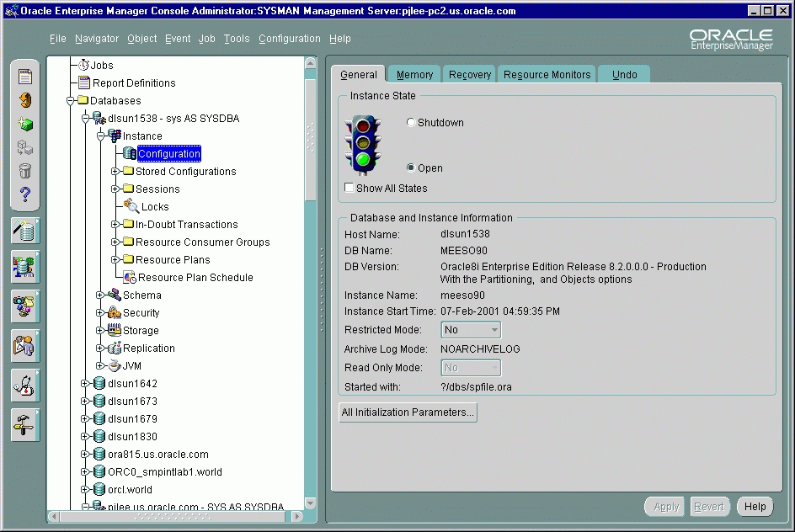Click the Replication icon in tree
Image resolution: width=795 pixels, height=532 pixels.
pos(114,348)
